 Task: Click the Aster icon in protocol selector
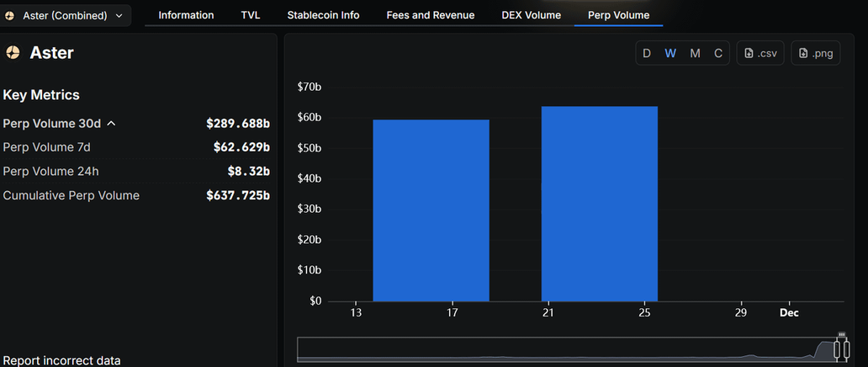coord(10,15)
